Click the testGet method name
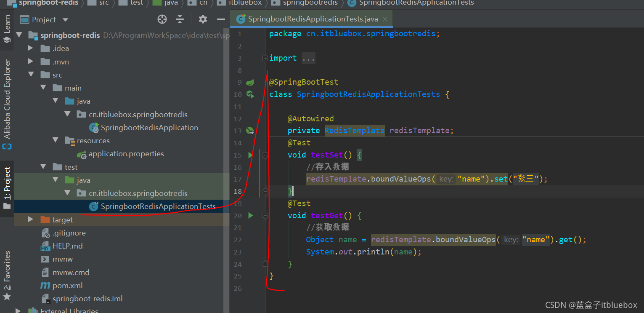Screen dimensions: 644x313 coord(327,216)
